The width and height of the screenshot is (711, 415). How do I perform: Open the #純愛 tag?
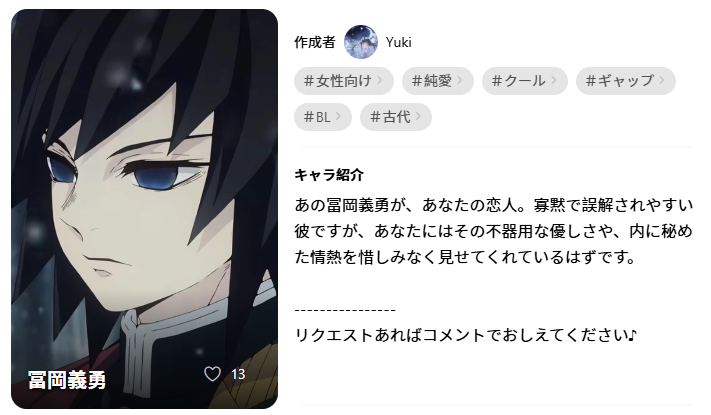coord(438,81)
